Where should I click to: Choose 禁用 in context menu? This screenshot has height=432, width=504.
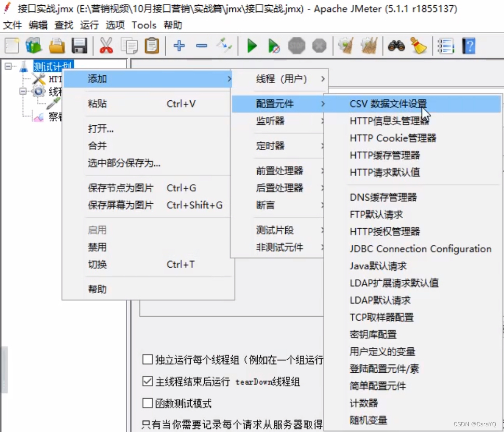point(148,247)
